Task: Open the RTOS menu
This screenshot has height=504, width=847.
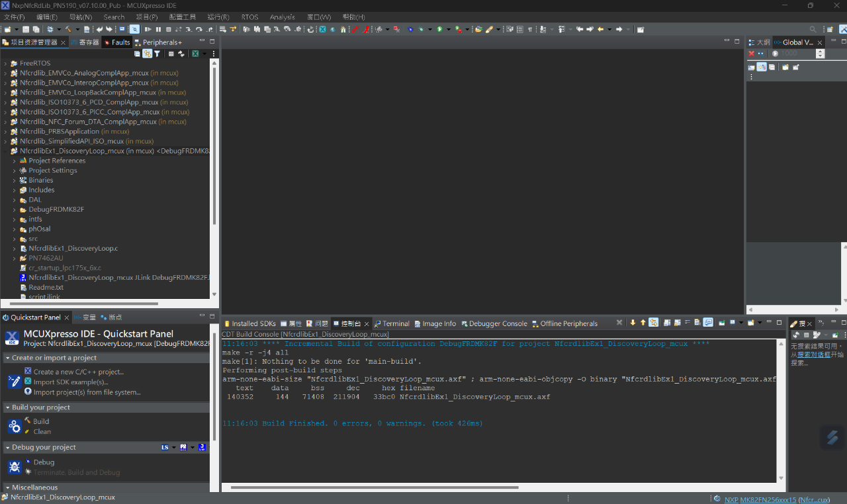Action: tap(249, 17)
